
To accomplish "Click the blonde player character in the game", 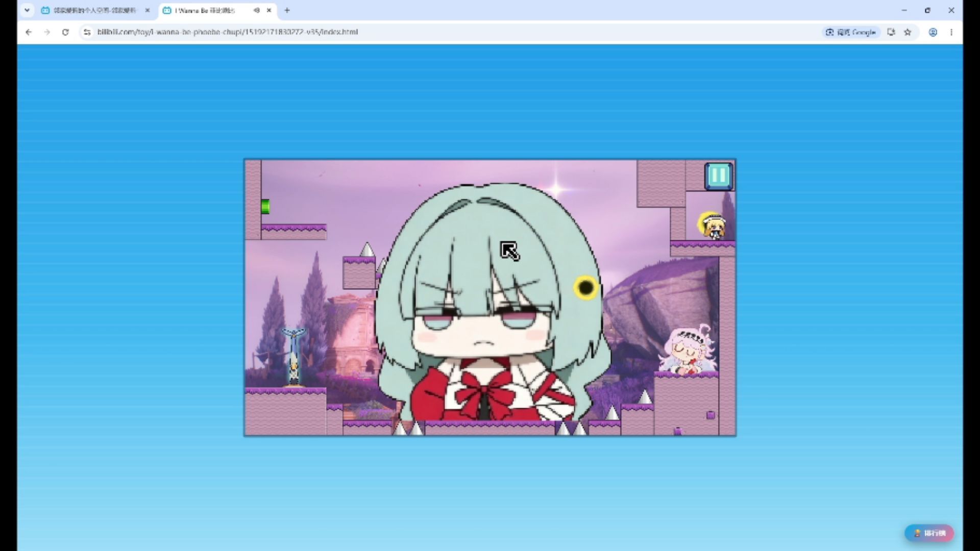I will (x=713, y=227).
